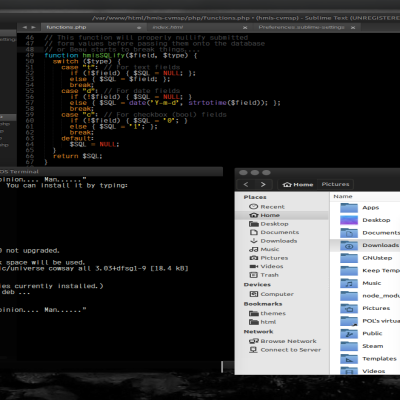The height and width of the screenshot is (400, 400).
Task: Click Pictures path bar button
Action: click(335, 184)
